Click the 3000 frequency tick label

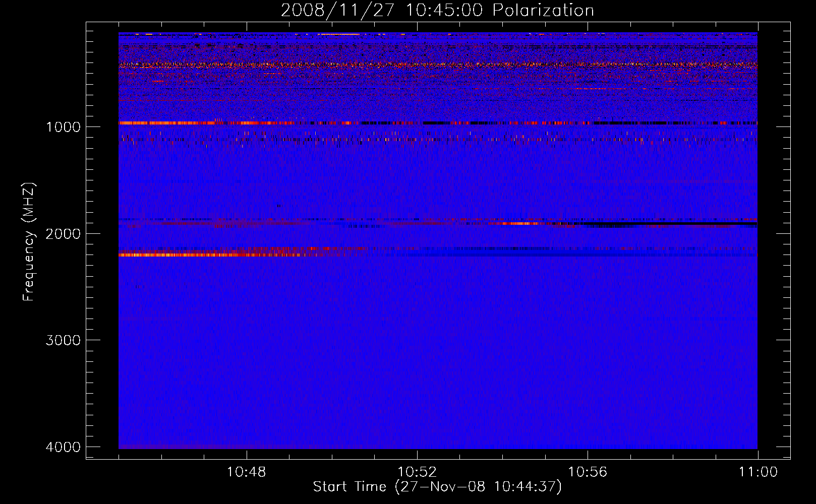click(x=63, y=340)
